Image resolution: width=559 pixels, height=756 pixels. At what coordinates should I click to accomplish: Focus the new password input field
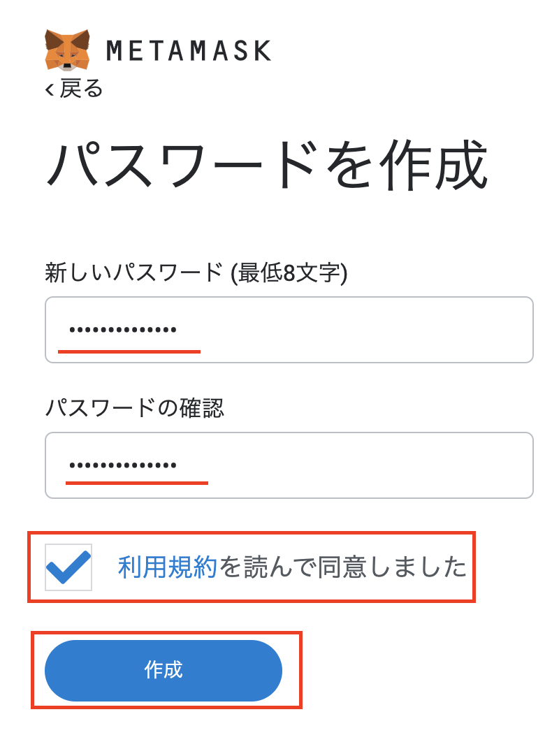289,330
